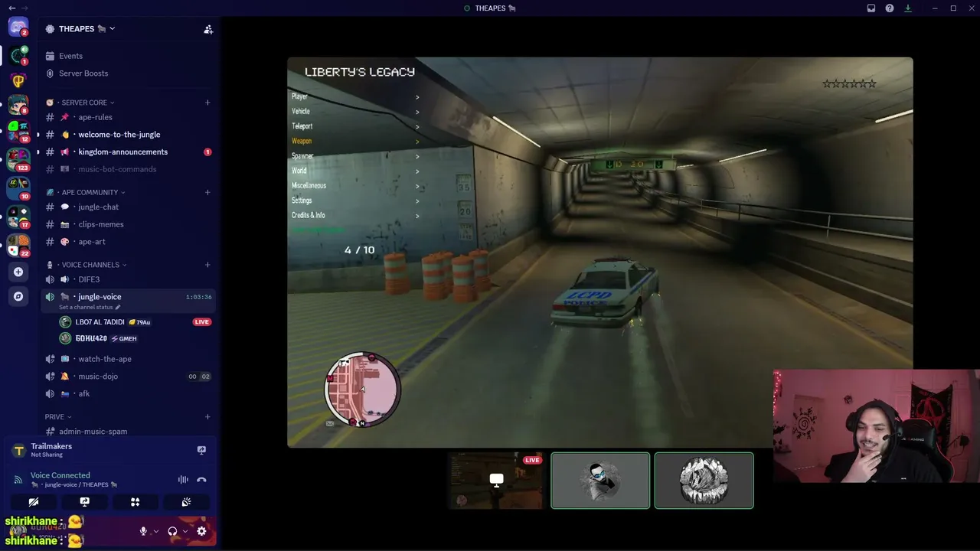The image size is (980, 551).
Task: Toggle microphone mute in user panel
Action: [x=143, y=531]
